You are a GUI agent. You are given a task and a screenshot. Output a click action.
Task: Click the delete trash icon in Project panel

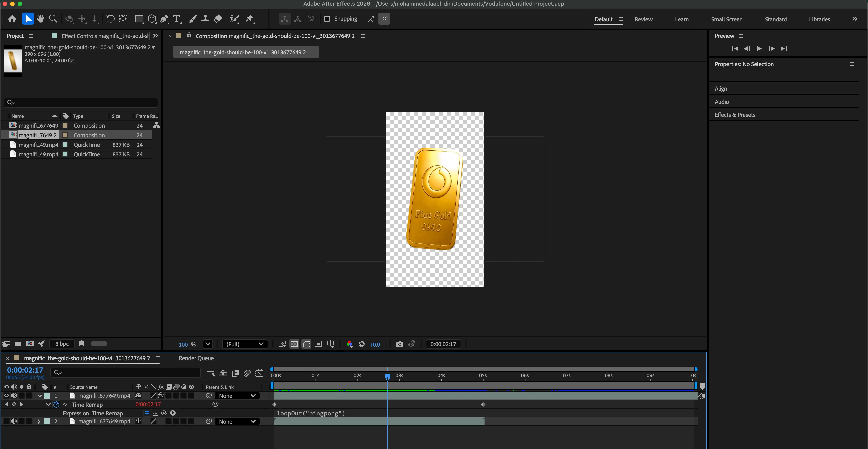click(82, 343)
